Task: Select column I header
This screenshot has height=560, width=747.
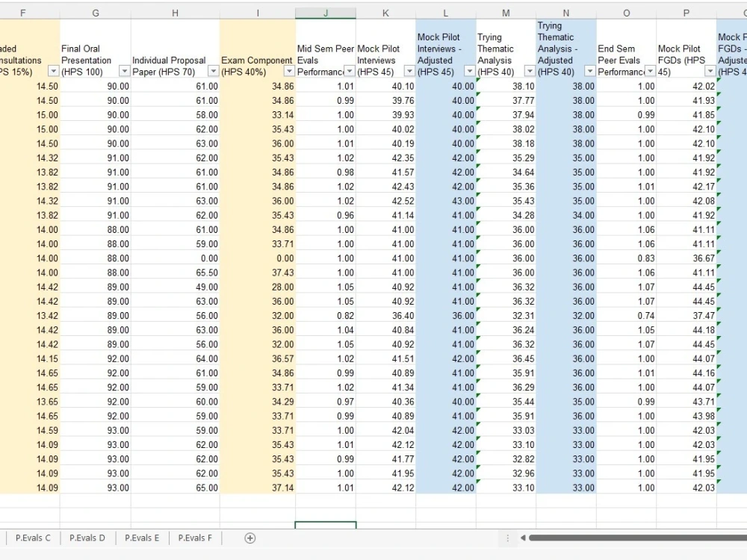Action: [x=258, y=13]
